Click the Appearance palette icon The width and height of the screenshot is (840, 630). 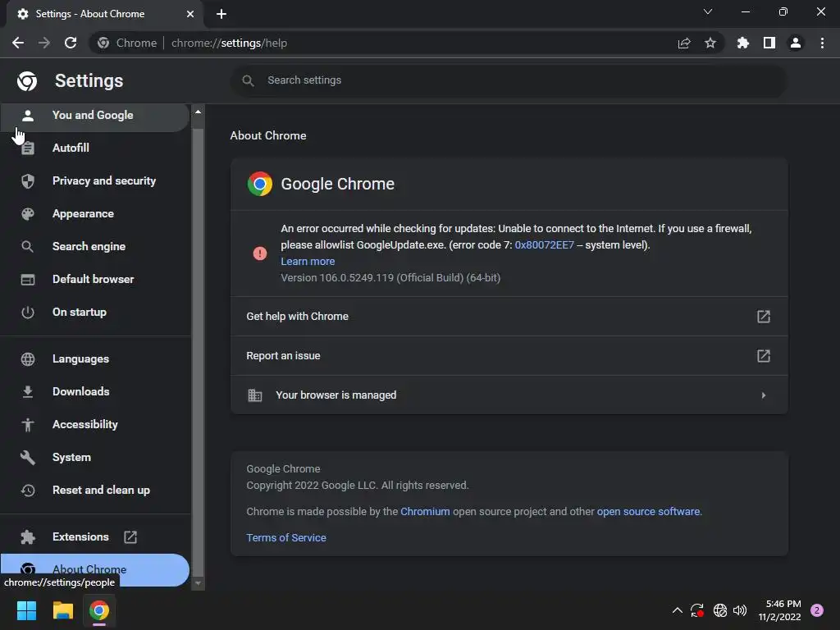[x=27, y=214]
